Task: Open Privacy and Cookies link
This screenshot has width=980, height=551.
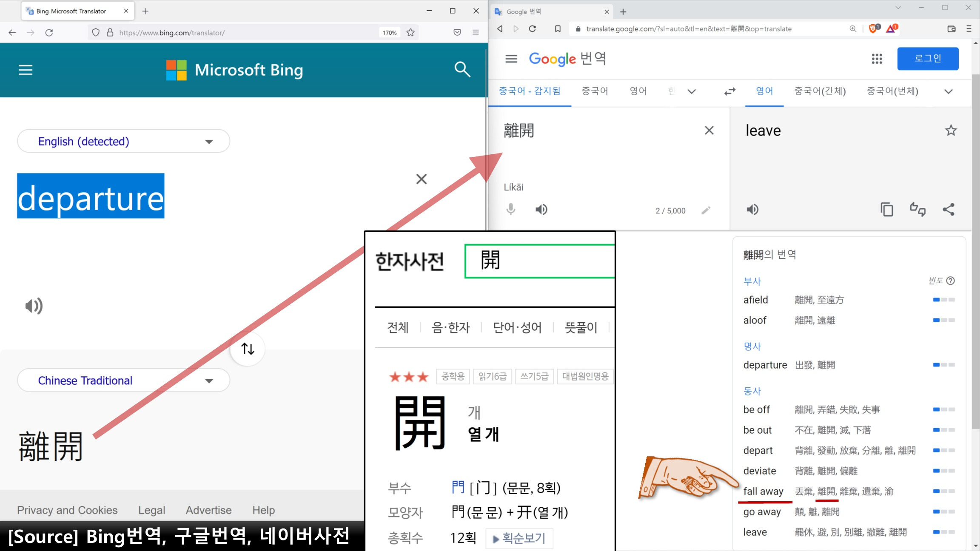Action: [x=67, y=510]
